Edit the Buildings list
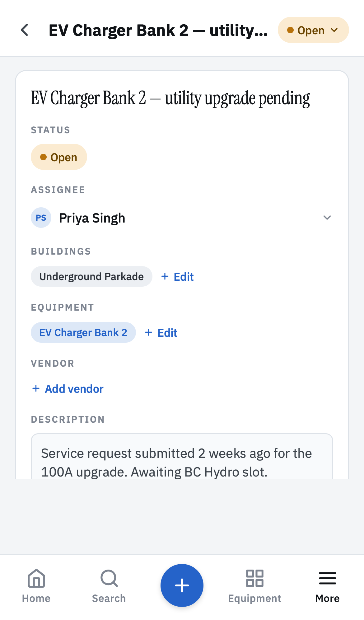364x620 pixels. pos(178,277)
